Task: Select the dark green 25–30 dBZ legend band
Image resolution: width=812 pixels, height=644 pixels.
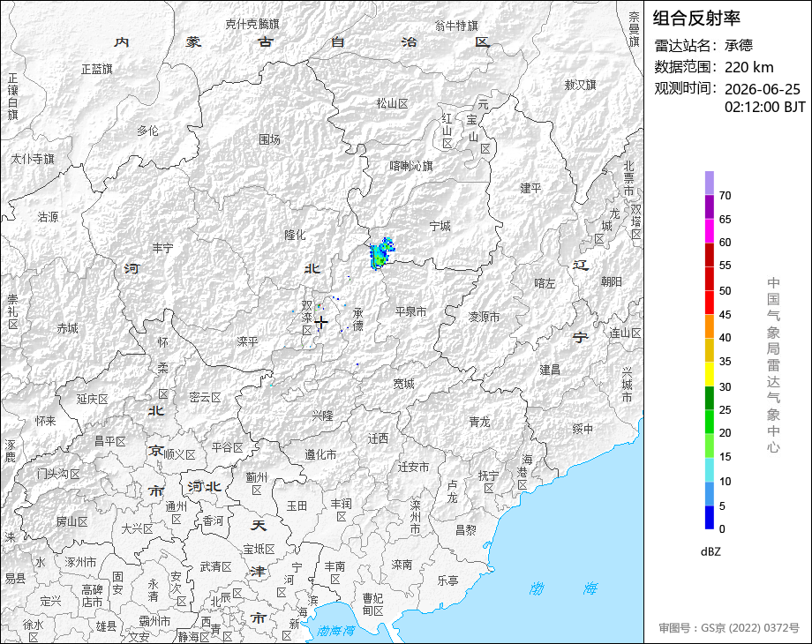Action: coord(710,398)
